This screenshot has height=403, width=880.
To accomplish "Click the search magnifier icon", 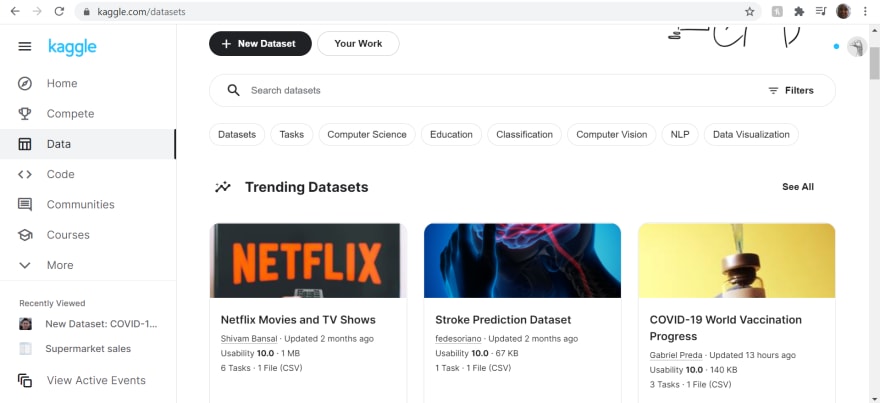I will (233, 90).
